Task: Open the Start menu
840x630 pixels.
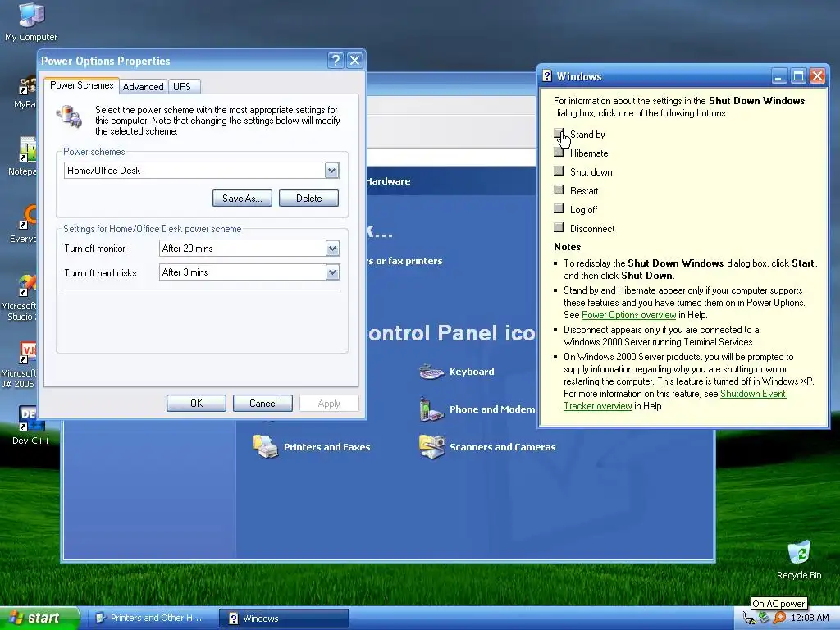Action: (39, 618)
